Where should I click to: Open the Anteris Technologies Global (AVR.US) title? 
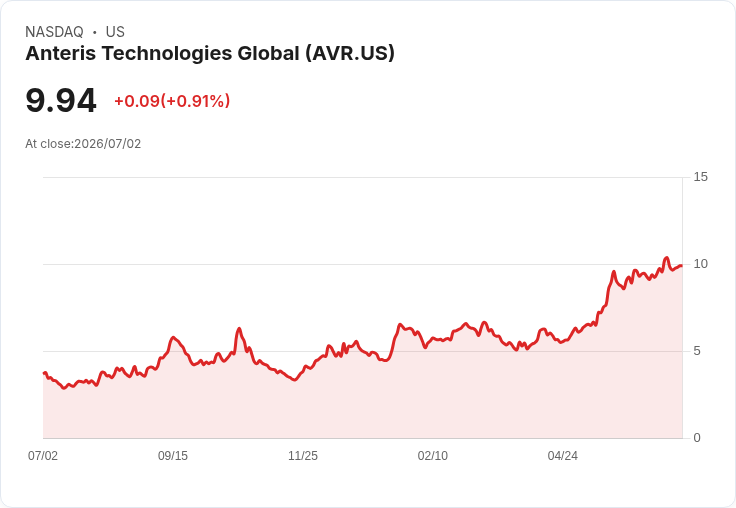(210, 54)
